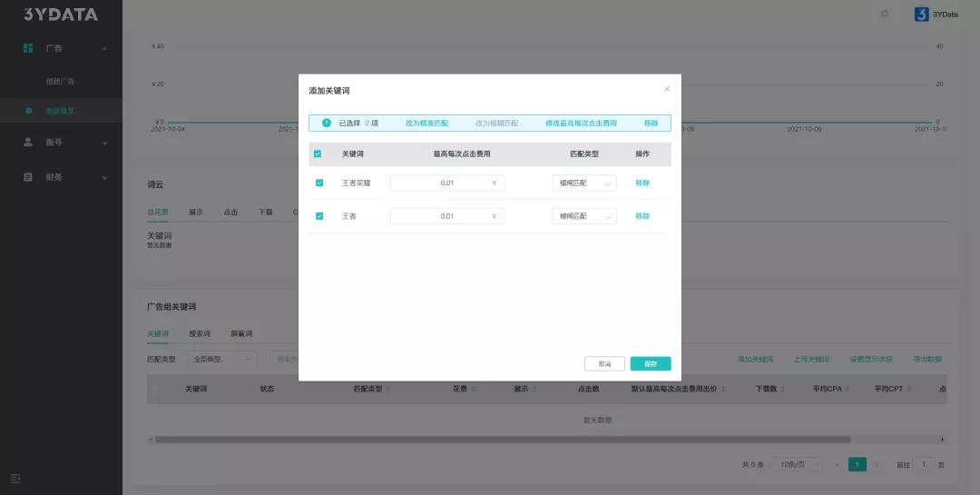Go to next page arrow in pagination
The height and width of the screenshot is (495, 980).
877,464
